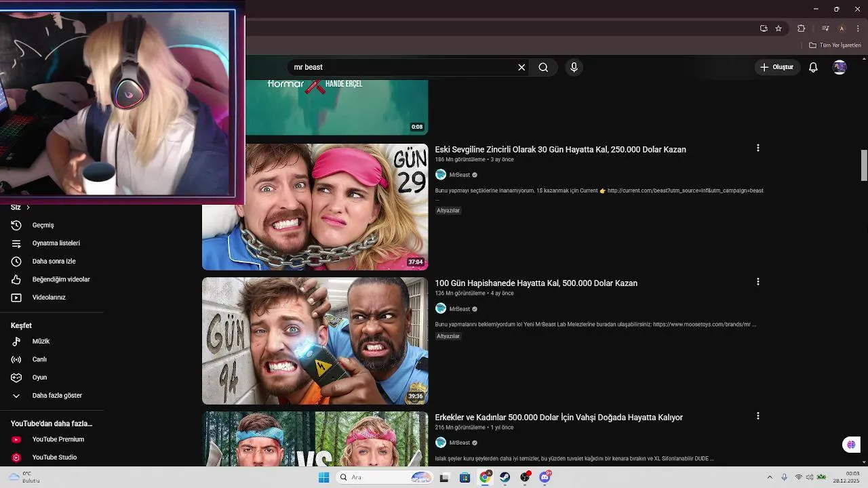The width and height of the screenshot is (868, 488).
Task: Open YouTube notifications bell
Action: coord(813,67)
